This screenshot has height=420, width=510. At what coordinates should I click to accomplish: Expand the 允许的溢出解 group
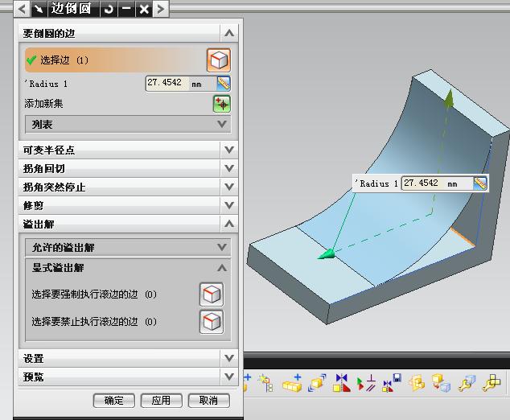222,247
